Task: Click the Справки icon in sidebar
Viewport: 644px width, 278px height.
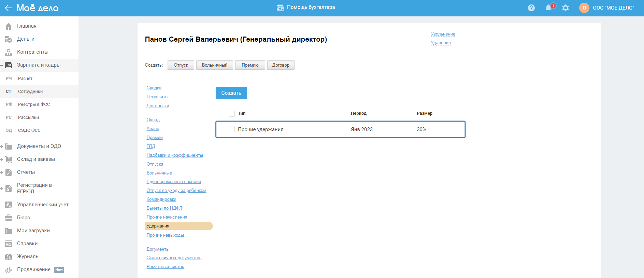Action: point(9,244)
